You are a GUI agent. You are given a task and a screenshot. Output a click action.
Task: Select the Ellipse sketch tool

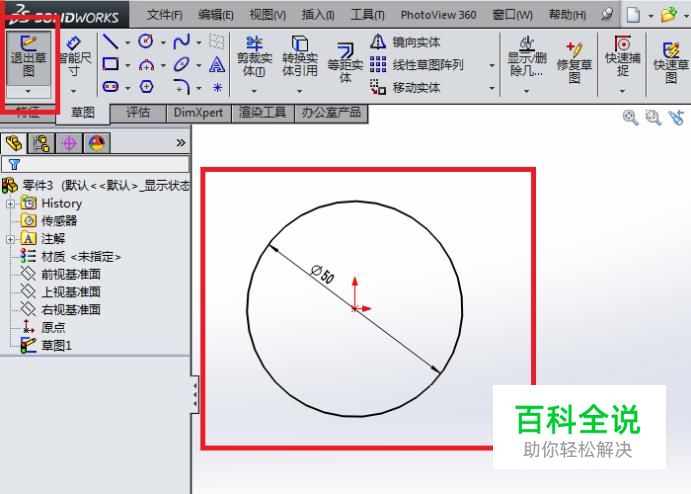click(x=182, y=64)
